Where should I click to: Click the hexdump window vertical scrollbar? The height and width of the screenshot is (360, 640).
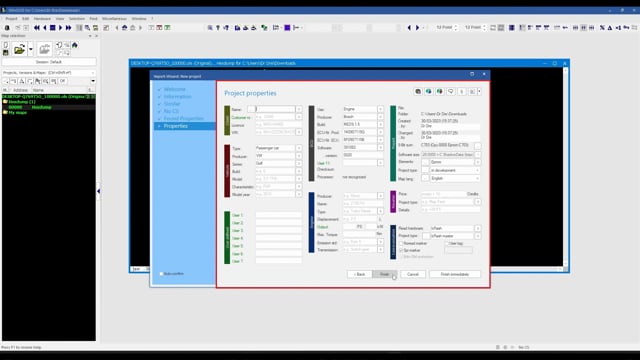tap(565, 167)
